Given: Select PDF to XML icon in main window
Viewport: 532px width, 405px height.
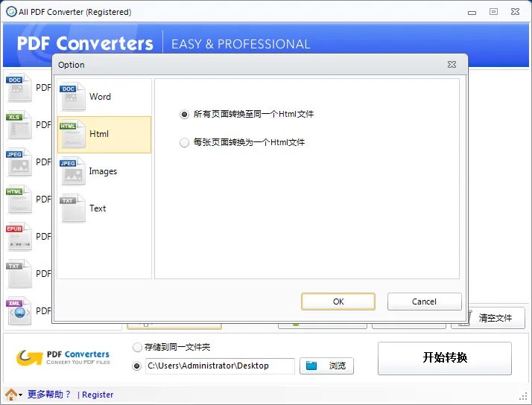Looking at the screenshot, I should point(19,311).
